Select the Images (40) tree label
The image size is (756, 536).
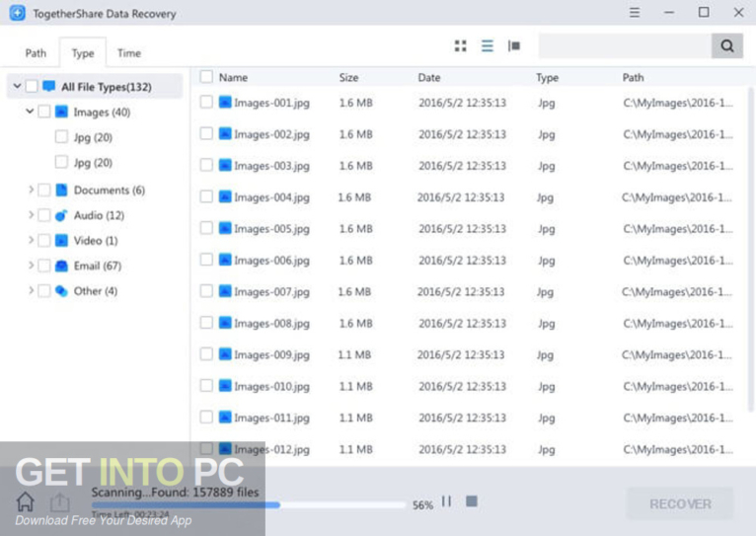coord(102,113)
